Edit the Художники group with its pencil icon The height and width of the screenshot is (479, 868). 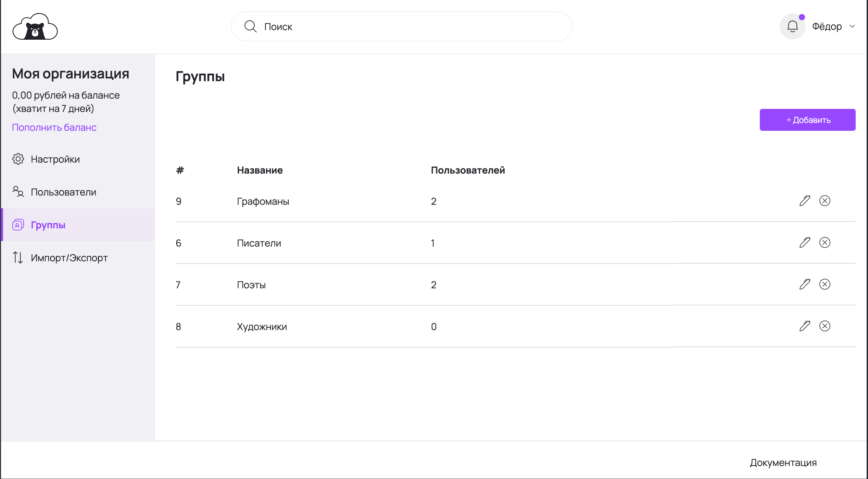(805, 326)
